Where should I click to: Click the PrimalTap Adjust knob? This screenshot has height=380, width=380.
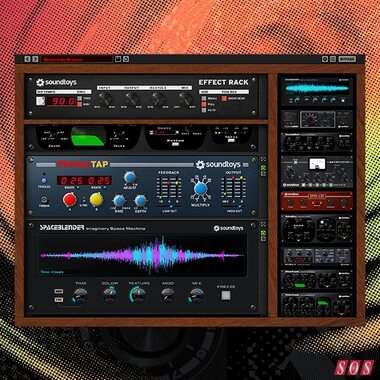[x=130, y=178]
